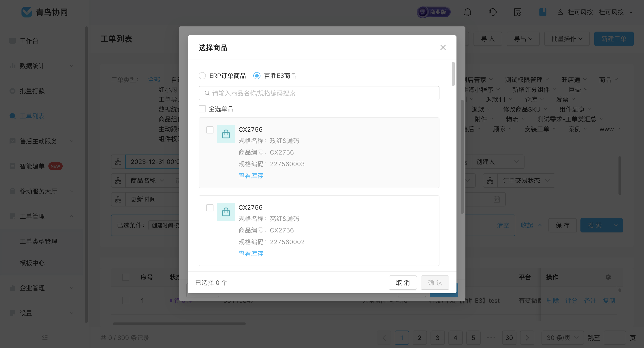Open the 订单交易状态 dropdown

click(x=526, y=180)
